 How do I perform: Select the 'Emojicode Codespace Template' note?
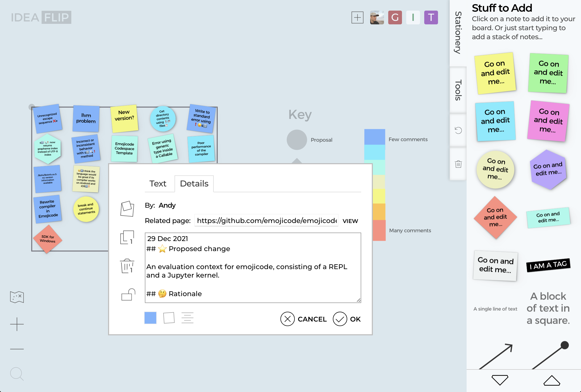124,149
